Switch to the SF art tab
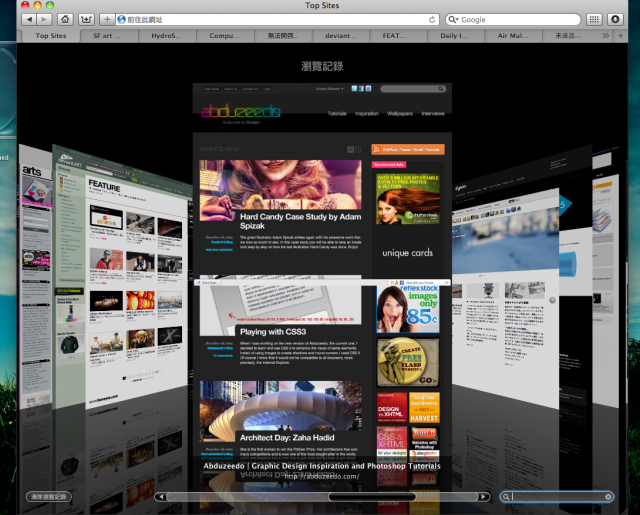 click(107, 36)
